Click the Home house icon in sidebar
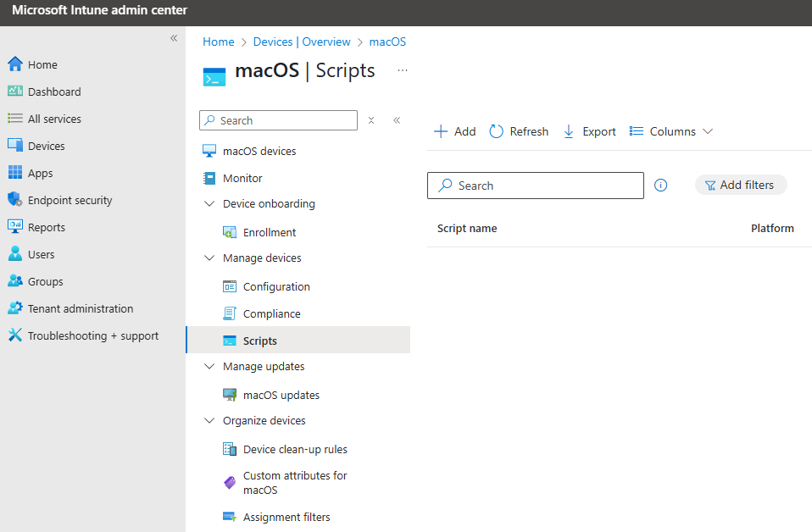This screenshot has width=812, height=532. pyautogui.click(x=15, y=64)
